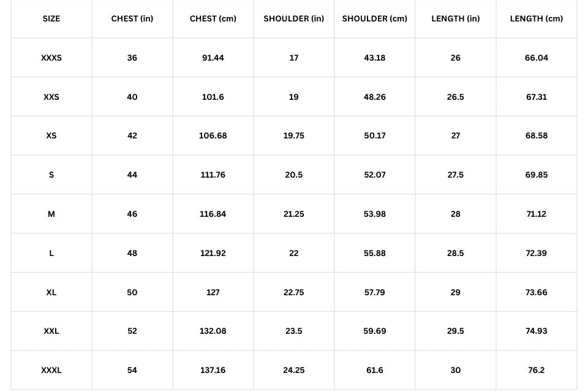
Task: Click the 91.44 chest cm value
Action: click(x=213, y=58)
